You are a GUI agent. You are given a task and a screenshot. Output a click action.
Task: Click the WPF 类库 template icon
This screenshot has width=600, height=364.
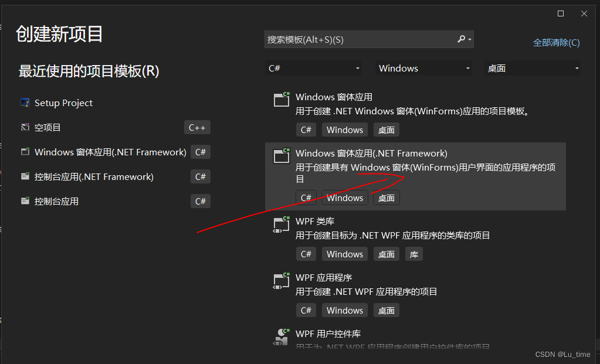(x=282, y=225)
